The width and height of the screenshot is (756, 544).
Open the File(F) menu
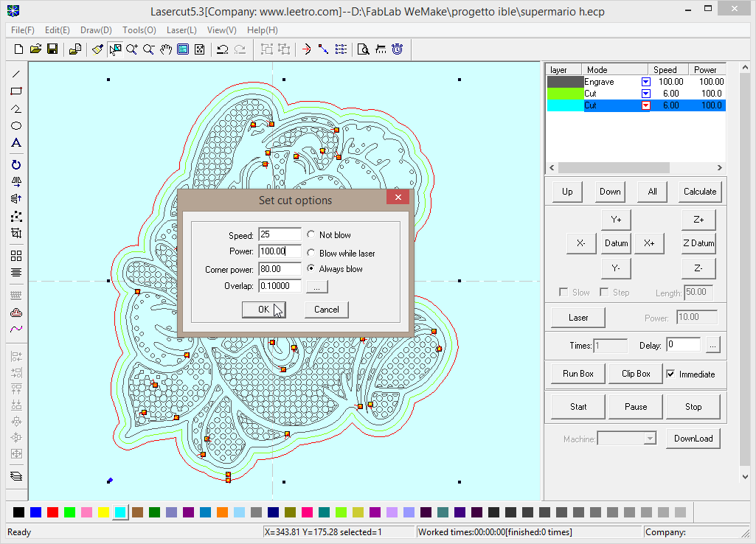[23, 30]
